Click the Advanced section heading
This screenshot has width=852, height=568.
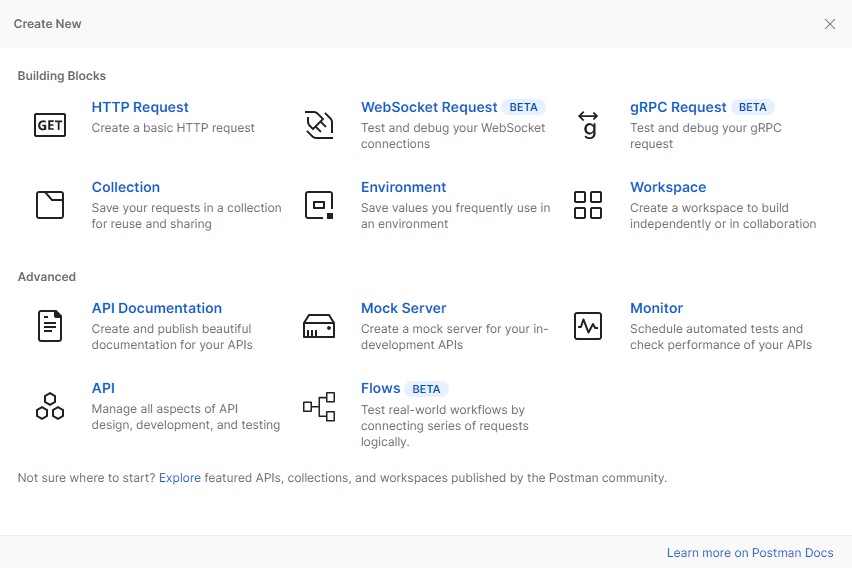47,277
